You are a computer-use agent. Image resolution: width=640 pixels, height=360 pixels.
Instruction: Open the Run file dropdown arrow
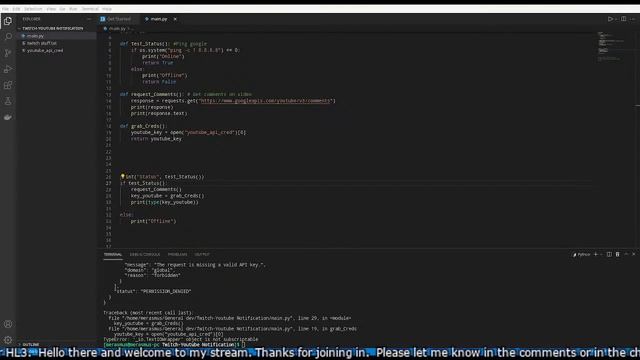coord(616,19)
